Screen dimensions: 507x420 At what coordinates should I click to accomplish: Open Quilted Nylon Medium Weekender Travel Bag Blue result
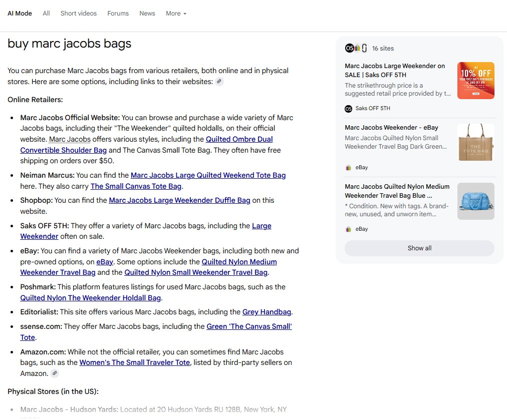coord(397,191)
